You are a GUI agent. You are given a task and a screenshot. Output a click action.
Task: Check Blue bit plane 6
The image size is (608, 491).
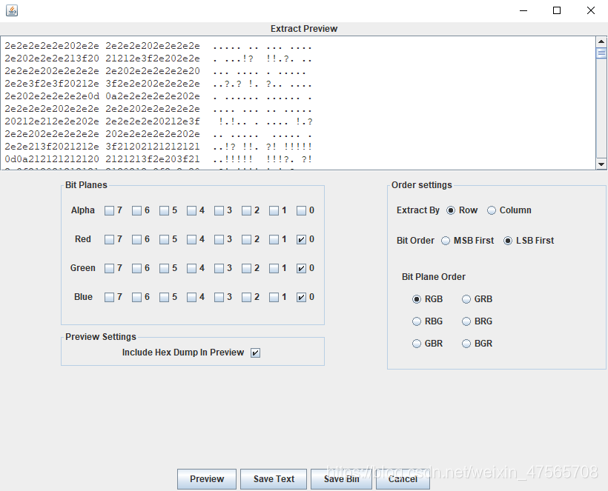pyautogui.click(x=136, y=297)
